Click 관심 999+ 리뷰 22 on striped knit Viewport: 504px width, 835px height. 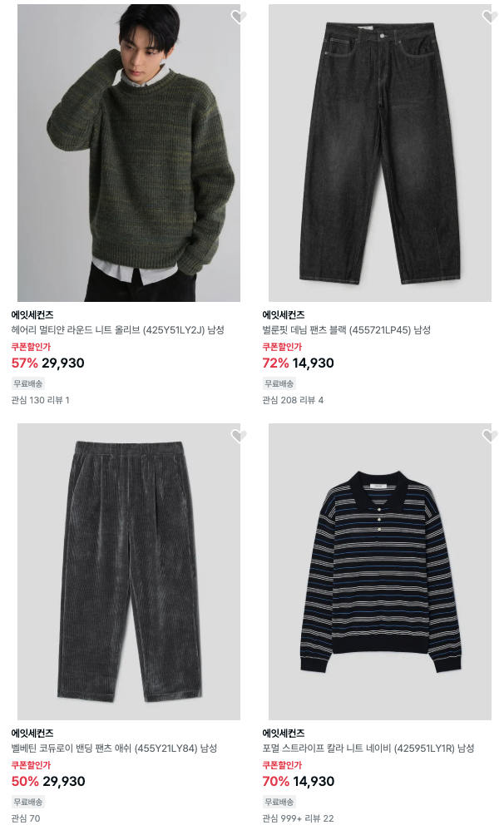pos(299,818)
